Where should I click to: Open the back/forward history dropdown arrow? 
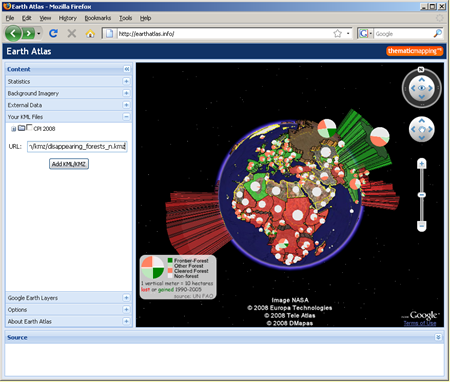pos(39,34)
